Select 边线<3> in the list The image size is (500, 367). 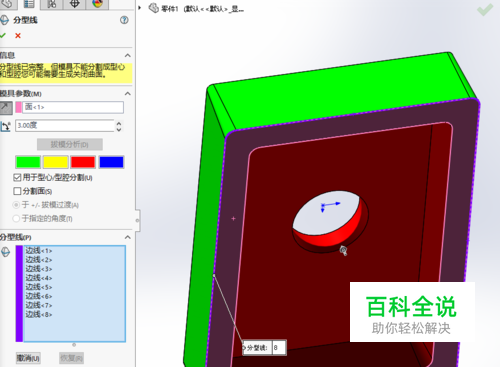coord(39,269)
